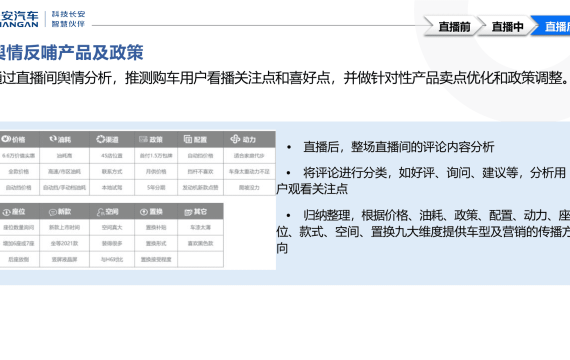Click the 其它 column header
Image resolution: width=570 pixels, height=360 pixels.
click(200, 212)
